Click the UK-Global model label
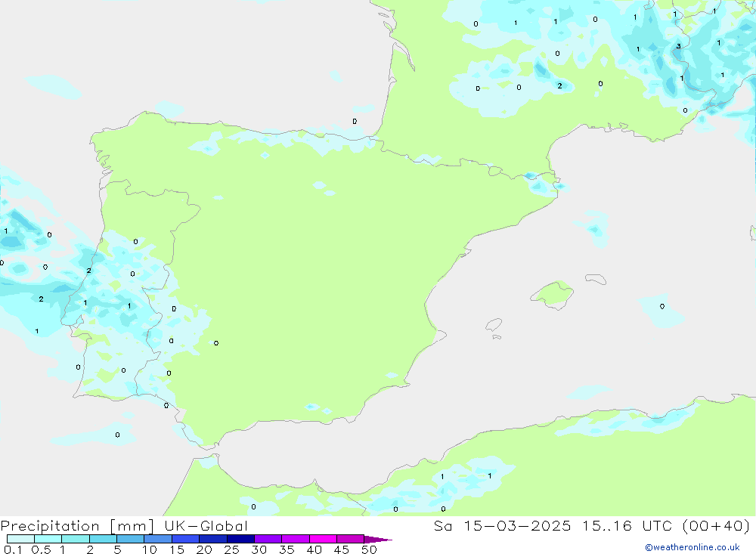Image resolution: width=756 pixels, height=554 pixels. pos(206,526)
